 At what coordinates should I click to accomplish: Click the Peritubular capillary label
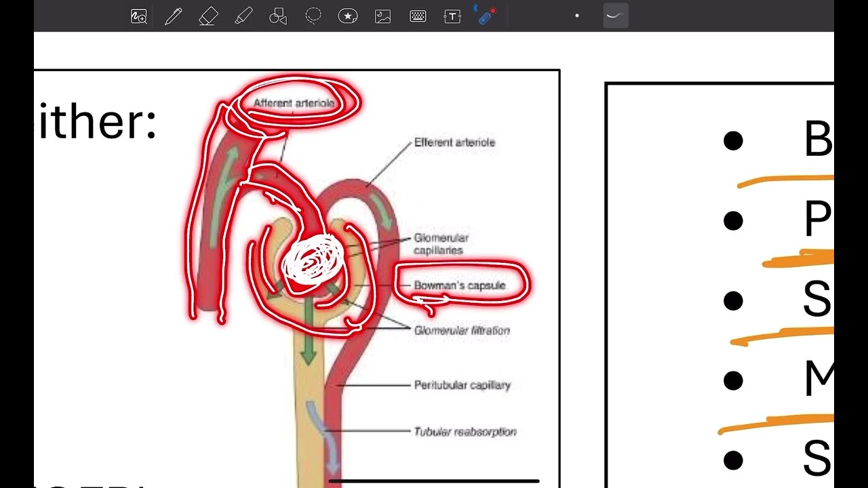coord(462,385)
